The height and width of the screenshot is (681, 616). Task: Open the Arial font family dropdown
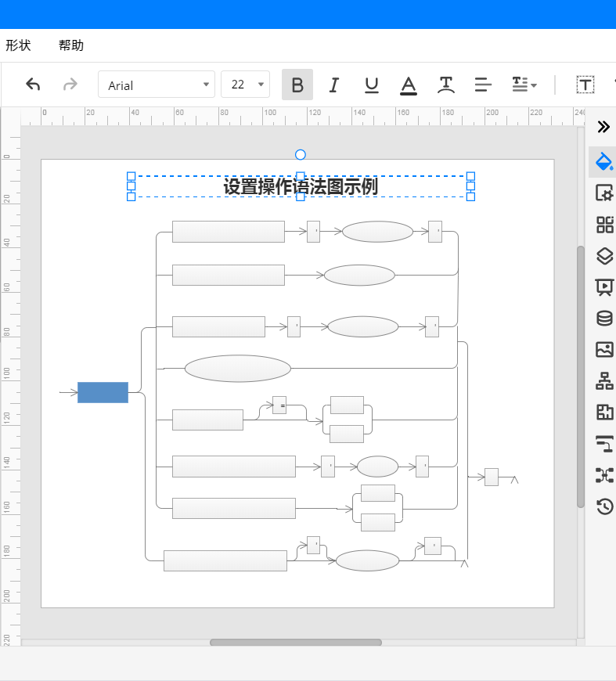tap(156, 85)
